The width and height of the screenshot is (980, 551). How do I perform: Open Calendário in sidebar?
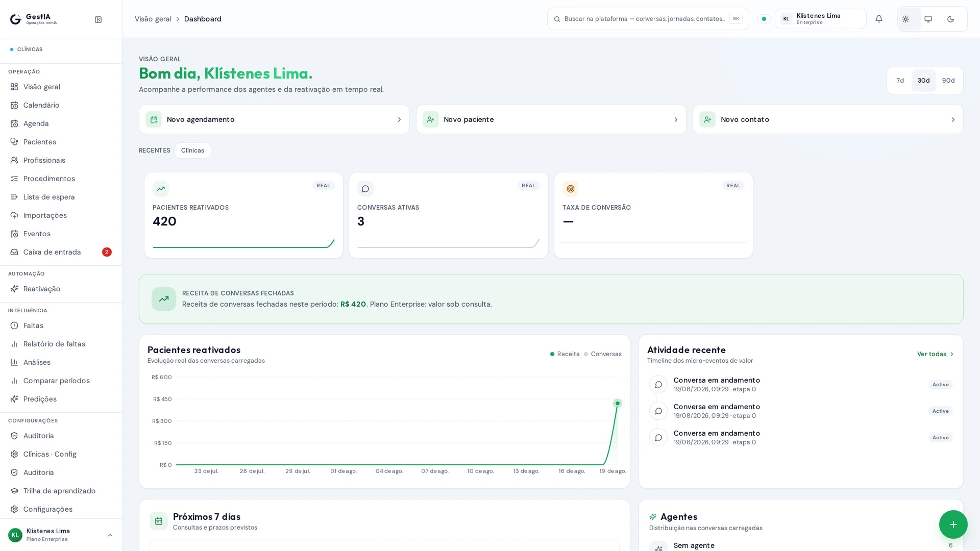61,105
